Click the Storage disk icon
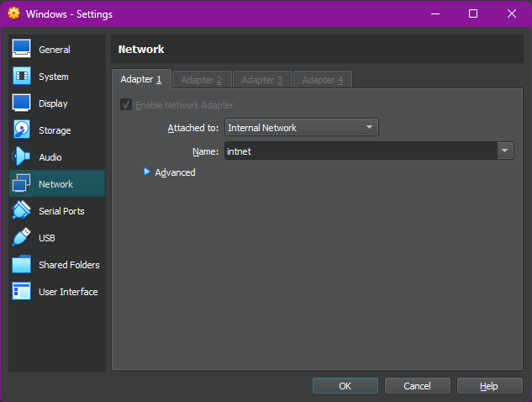This screenshot has width=532, height=402. tap(21, 130)
